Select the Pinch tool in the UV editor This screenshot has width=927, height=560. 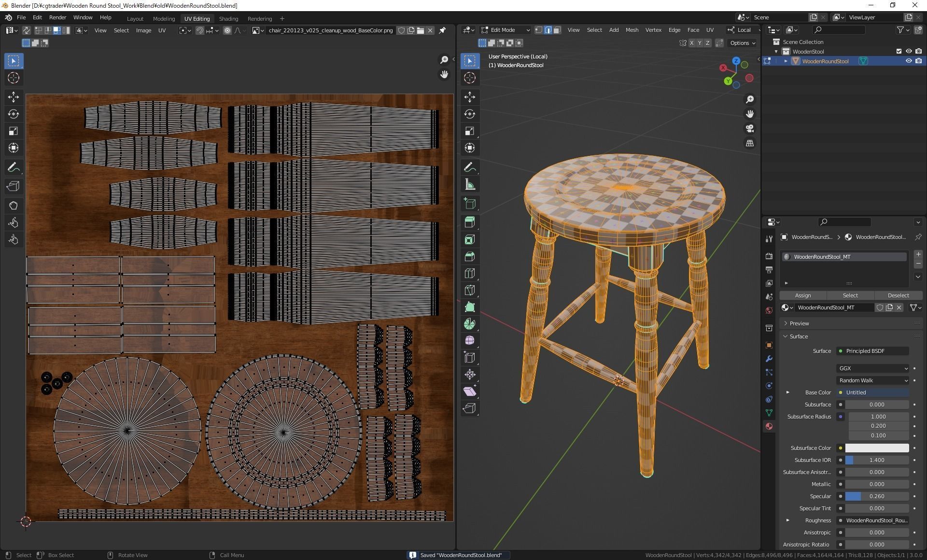14,239
